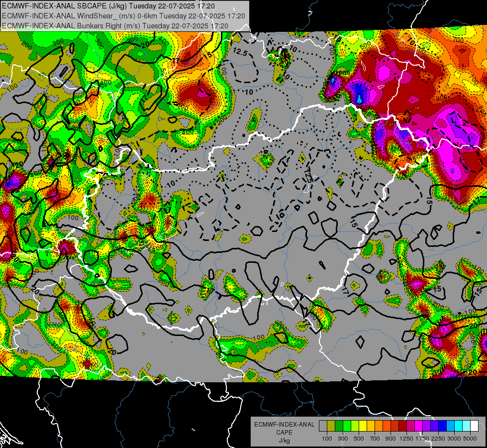
Task: Click the 1250 tick label in the legend
Action: tap(406, 439)
